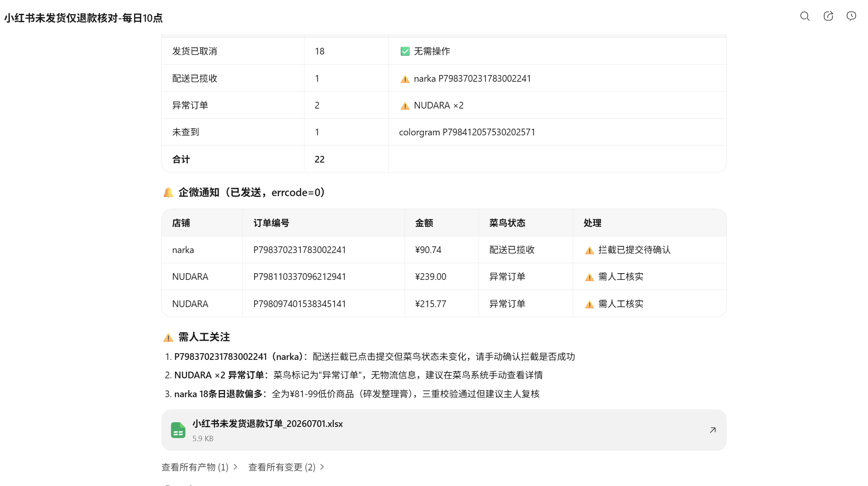Click the amount ¥215.77
868x486 pixels.
(430, 304)
